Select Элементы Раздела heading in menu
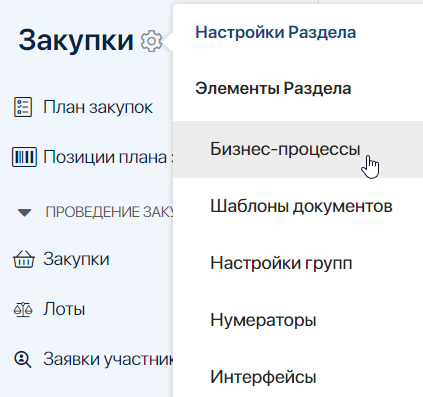The image size is (423, 397). (273, 88)
